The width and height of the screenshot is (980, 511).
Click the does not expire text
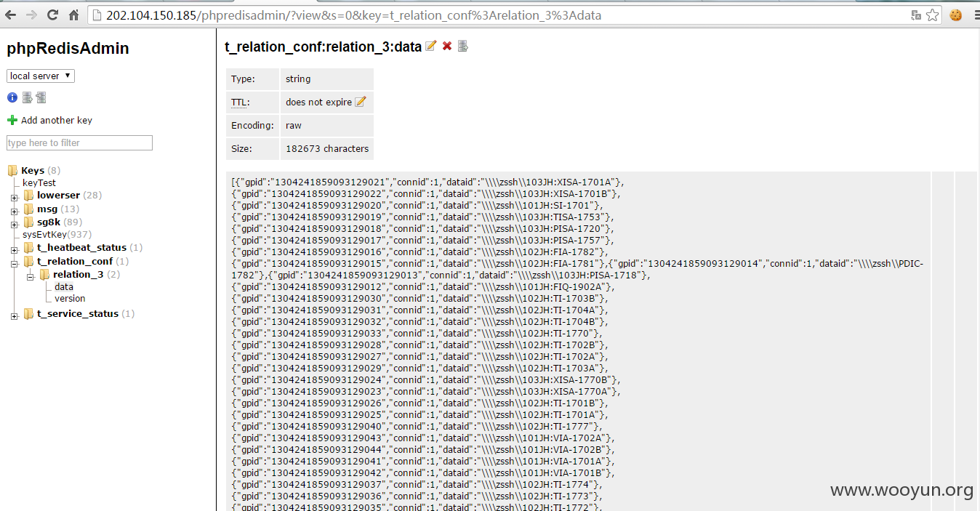(x=318, y=102)
